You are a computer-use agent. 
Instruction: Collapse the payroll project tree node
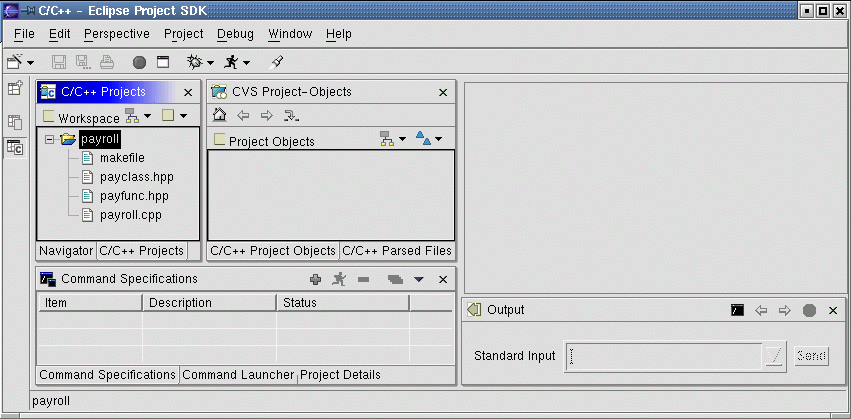click(48, 140)
